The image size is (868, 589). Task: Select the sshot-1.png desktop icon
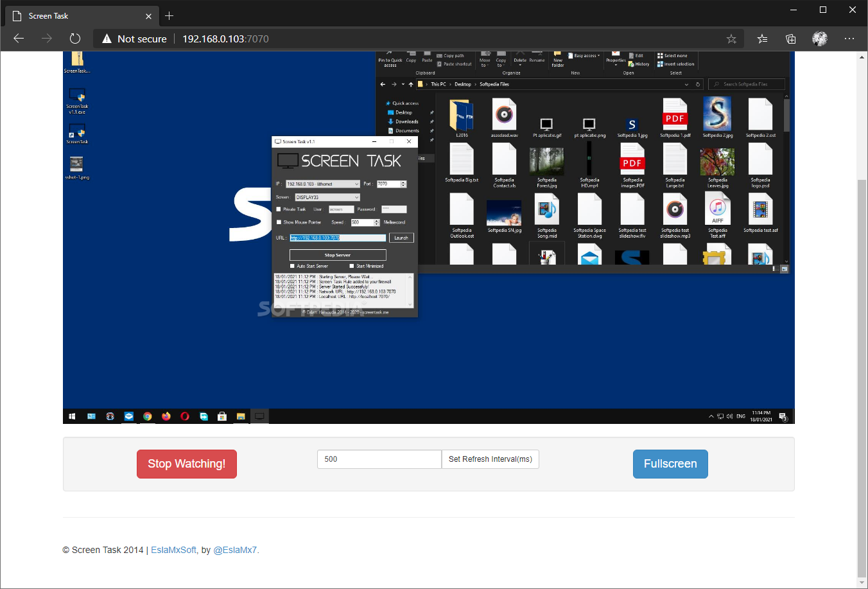pyautogui.click(x=77, y=168)
